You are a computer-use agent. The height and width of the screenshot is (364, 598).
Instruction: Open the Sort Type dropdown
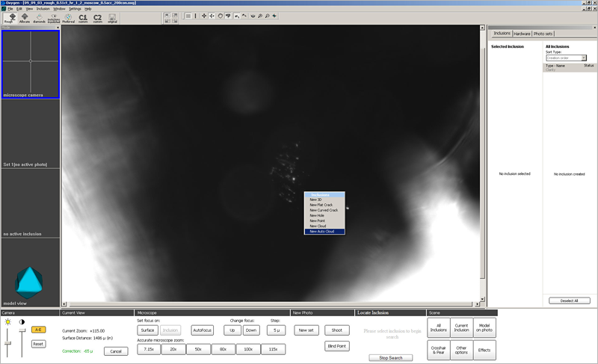566,58
